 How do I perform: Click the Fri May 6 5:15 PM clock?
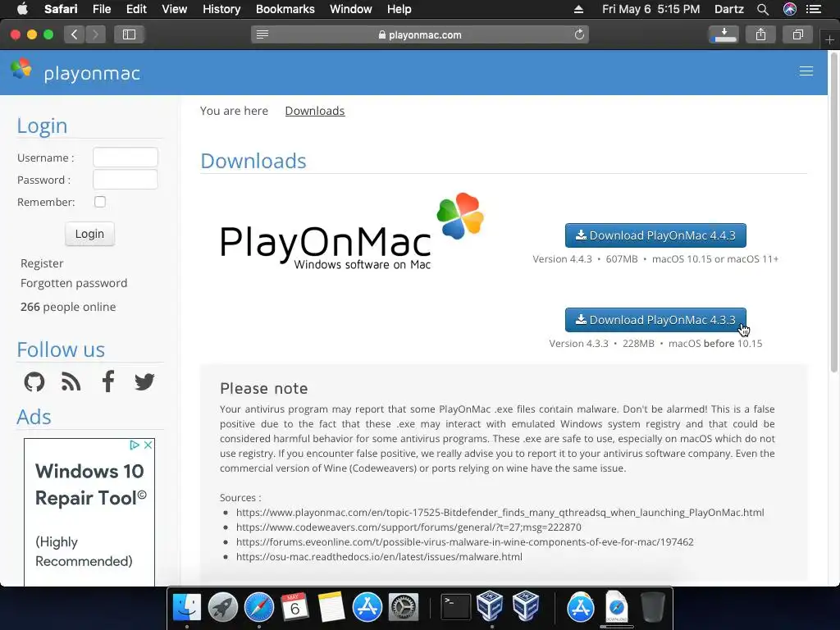pyautogui.click(x=651, y=9)
